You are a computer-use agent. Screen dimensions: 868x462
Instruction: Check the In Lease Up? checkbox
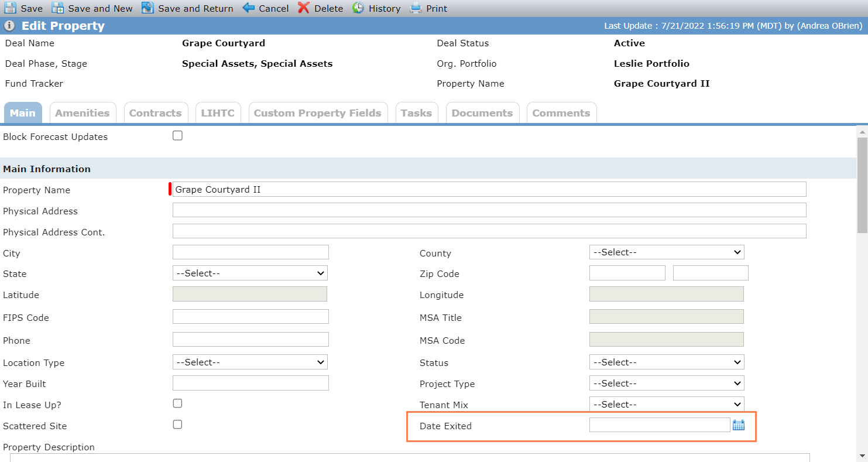(x=177, y=403)
